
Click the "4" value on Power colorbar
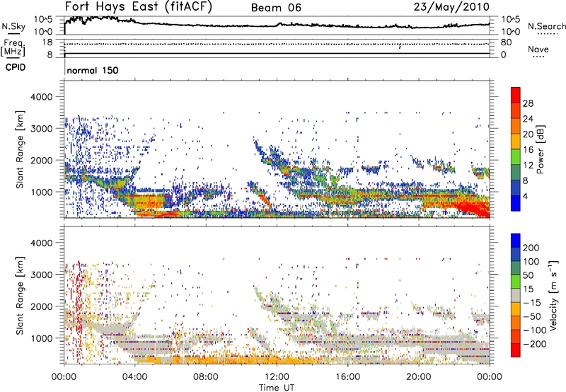(x=526, y=196)
